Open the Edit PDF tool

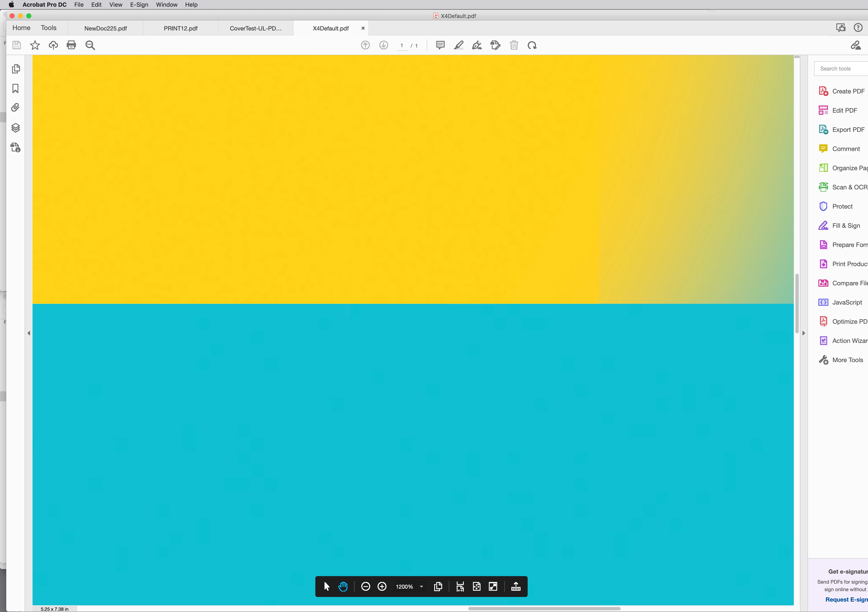(844, 110)
